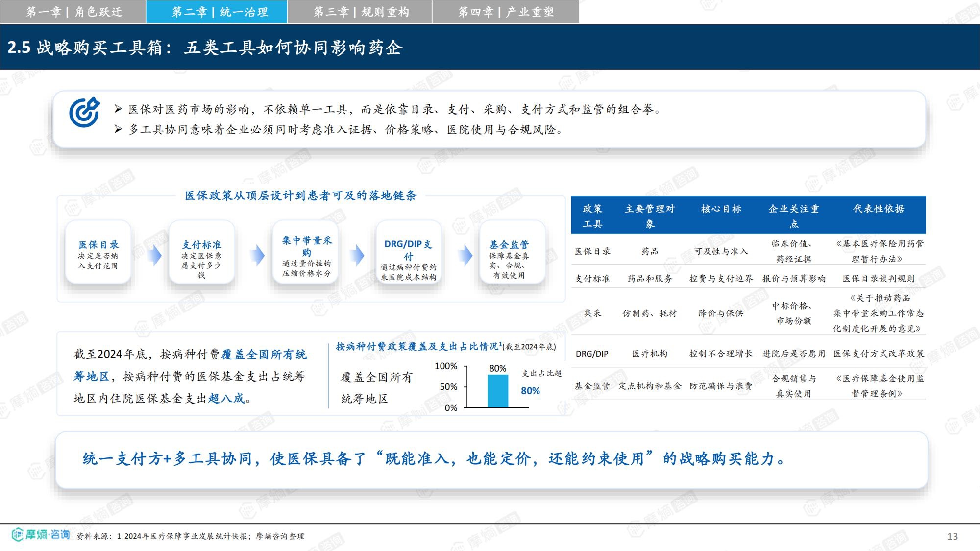The width and height of the screenshot is (980, 551).
Task: Select the 医保目录 flow card
Action: click(x=98, y=253)
